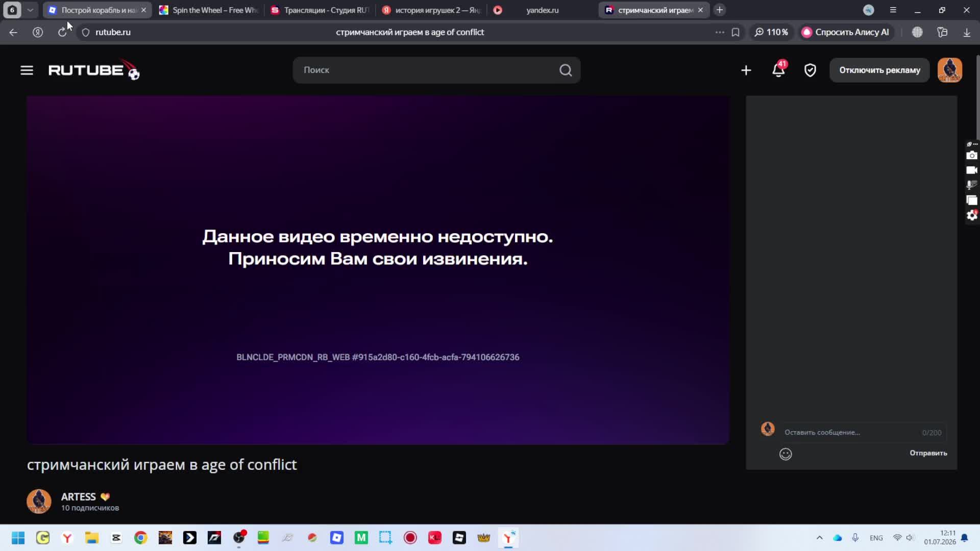Close the стримчанский играем tab
Image resolution: width=980 pixels, height=551 pixels.
700,10
